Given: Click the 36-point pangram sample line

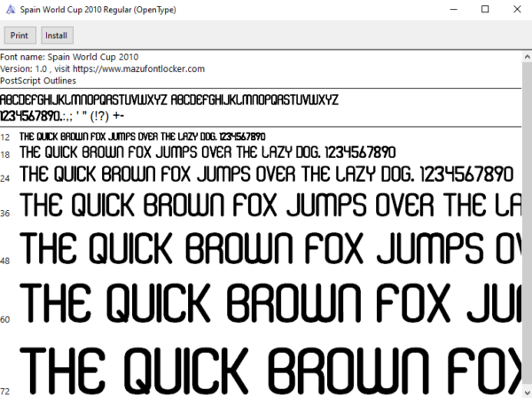Looking at the screenshot, I should click(270, 205).
